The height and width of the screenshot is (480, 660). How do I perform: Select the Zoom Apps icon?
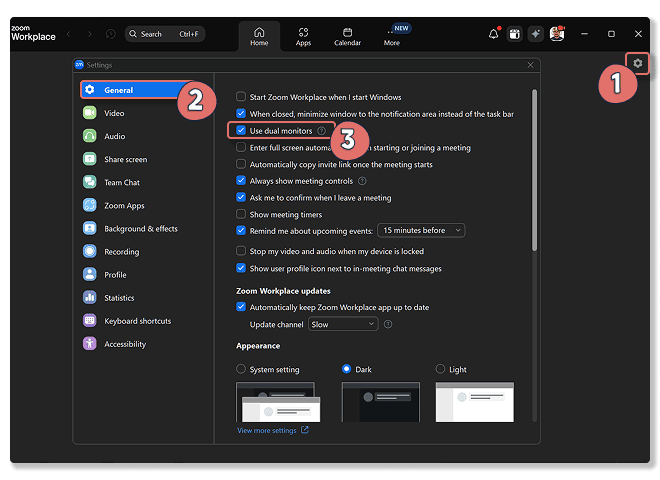[90, 205]
